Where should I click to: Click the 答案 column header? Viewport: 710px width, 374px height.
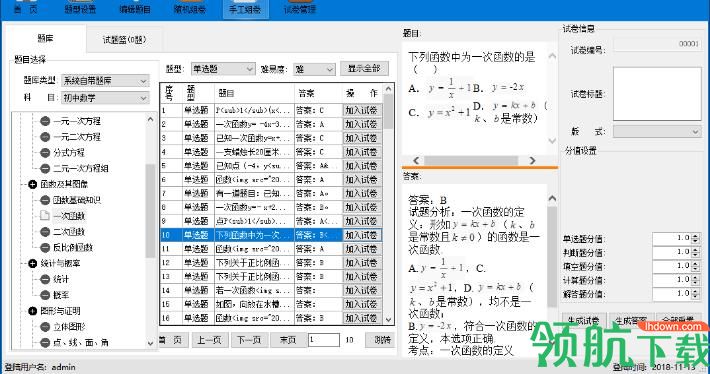pyautogui.click(x=318, y=93)
